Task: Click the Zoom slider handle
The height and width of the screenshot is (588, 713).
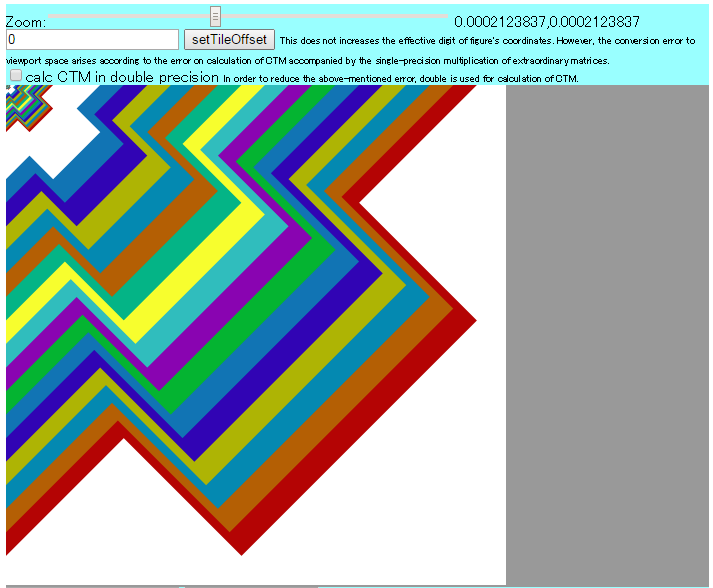Action: point(215,17)
